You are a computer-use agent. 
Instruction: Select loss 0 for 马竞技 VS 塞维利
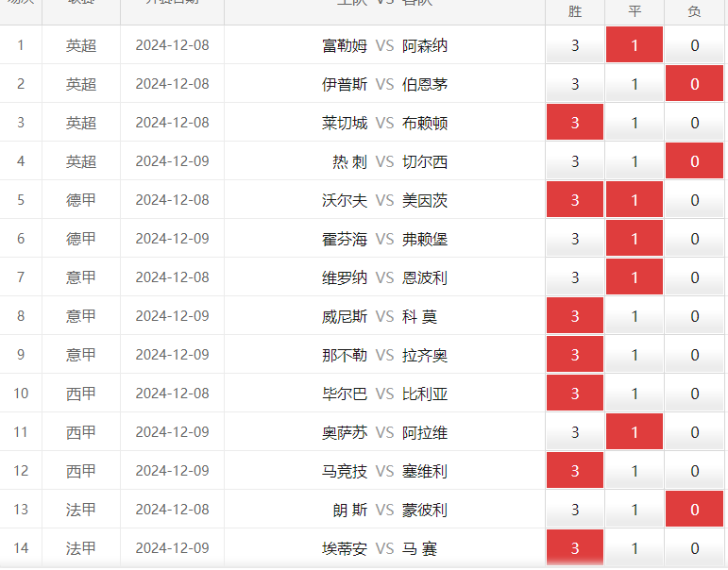coord(694,470)
